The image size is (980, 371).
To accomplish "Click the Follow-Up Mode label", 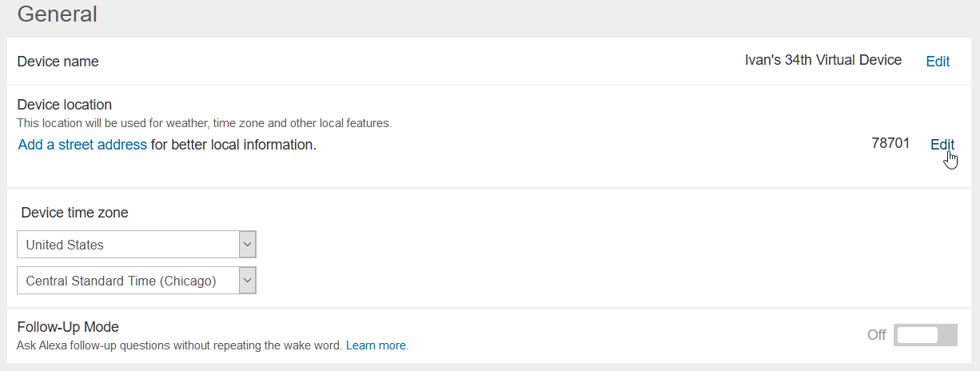I will pos(68,327).
